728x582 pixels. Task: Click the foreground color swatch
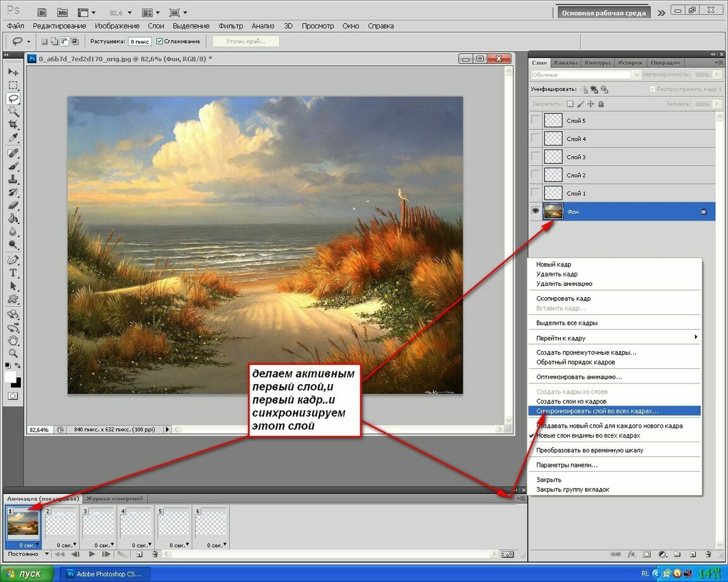[10, 377]
